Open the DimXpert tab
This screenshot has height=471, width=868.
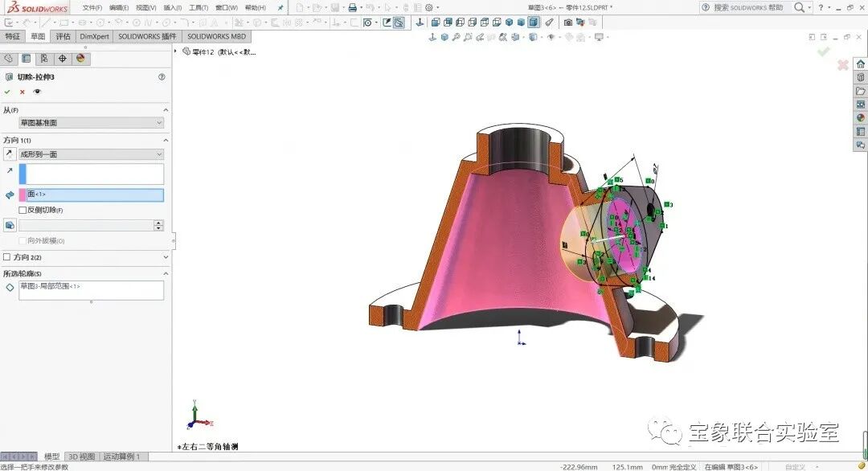pos(94,36)
